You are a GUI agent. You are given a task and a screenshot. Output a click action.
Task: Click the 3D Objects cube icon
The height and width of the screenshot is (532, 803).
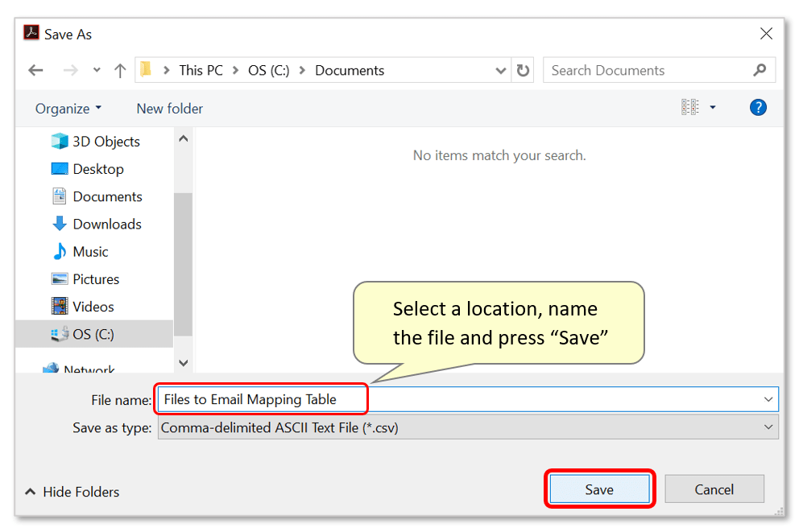[60, 141]
